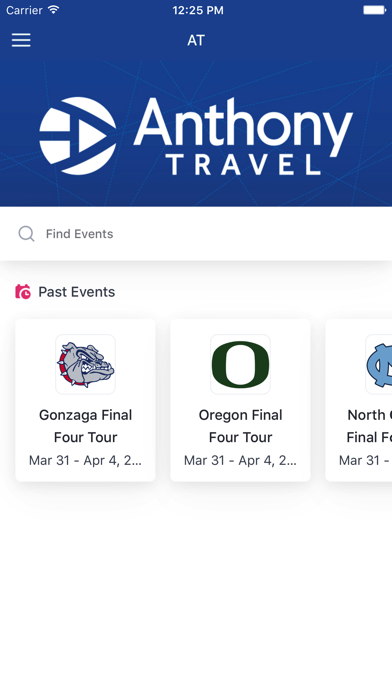
Task: Select the Oregon O logo
Action: click(x=240, y=364)
